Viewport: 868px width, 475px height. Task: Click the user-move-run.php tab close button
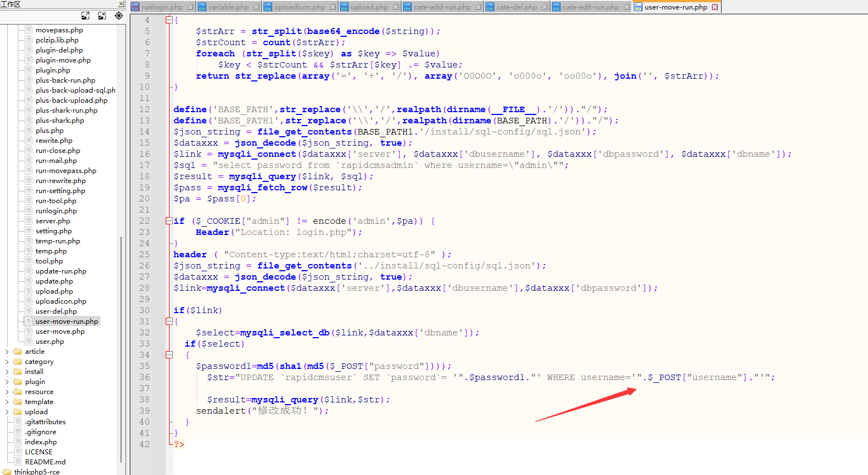click(715, 7)
